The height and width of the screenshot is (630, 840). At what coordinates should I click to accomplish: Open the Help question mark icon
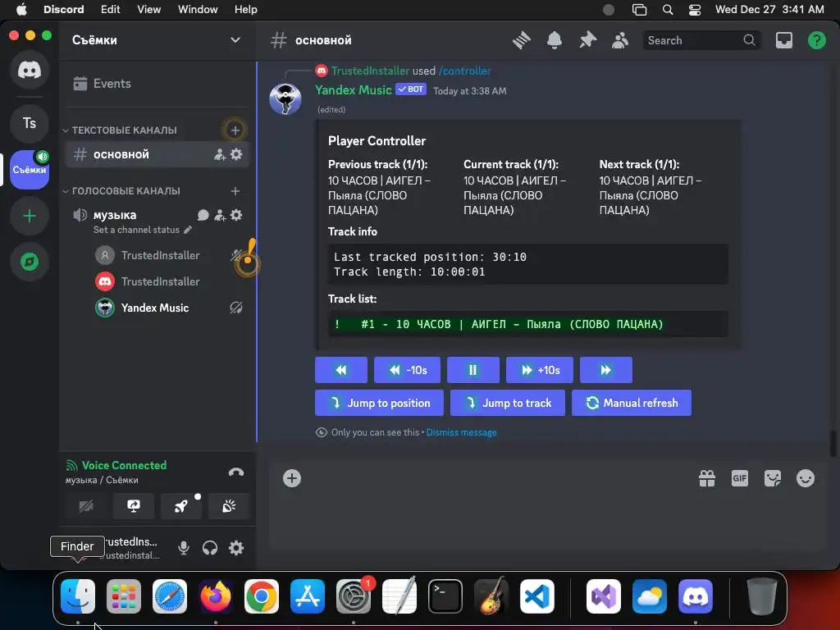(x=816, y=40)
